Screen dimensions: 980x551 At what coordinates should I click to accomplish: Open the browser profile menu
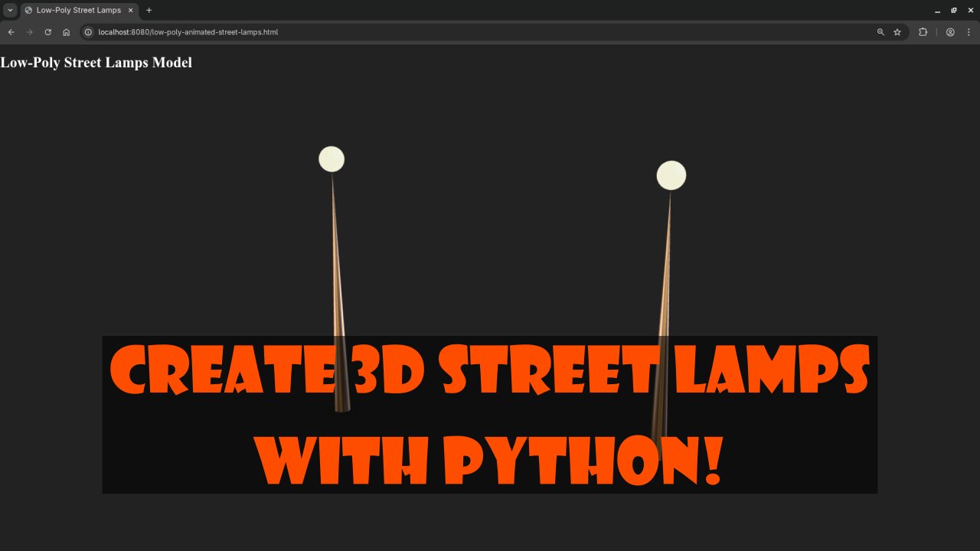[x=950, y=32]
